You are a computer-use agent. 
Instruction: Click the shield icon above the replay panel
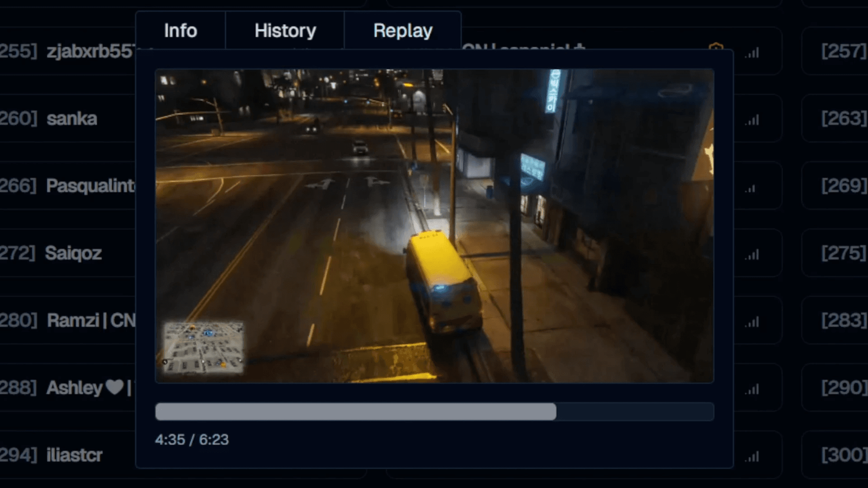(x=716, y=47)
